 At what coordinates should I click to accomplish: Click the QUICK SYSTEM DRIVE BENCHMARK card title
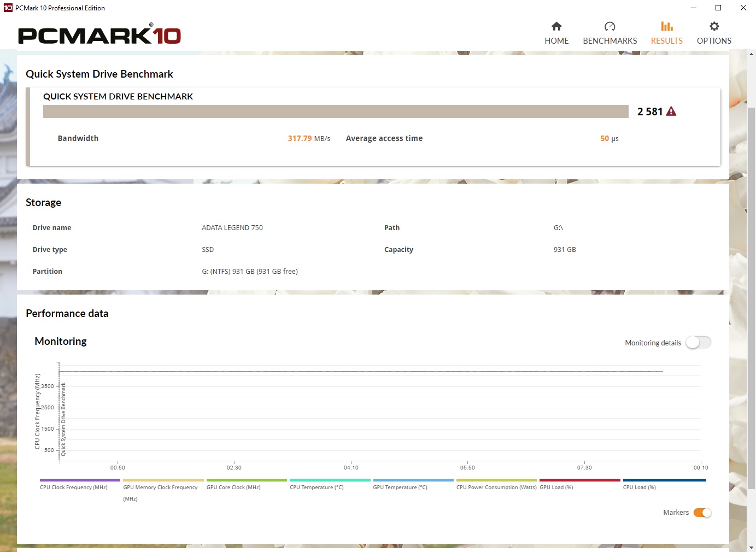(118, 97)
